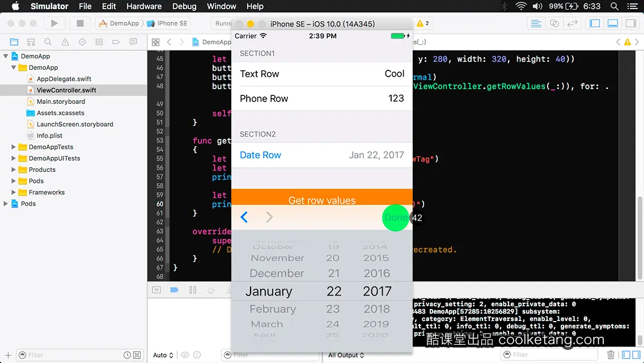The image size is (644, 363).
Task: Click the warning count indicator in toolbar
Action: click(423, 23)
